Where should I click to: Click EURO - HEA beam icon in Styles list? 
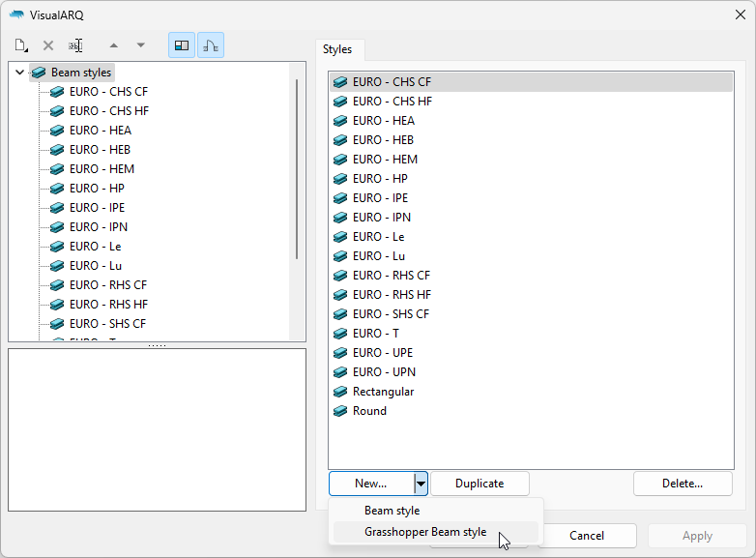click(x=340, y=121)
